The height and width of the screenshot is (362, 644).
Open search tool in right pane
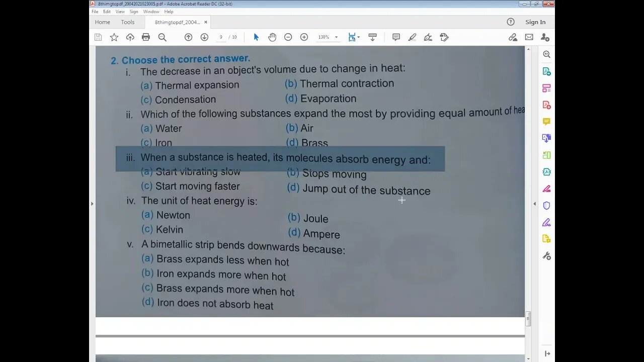[546, 54]
